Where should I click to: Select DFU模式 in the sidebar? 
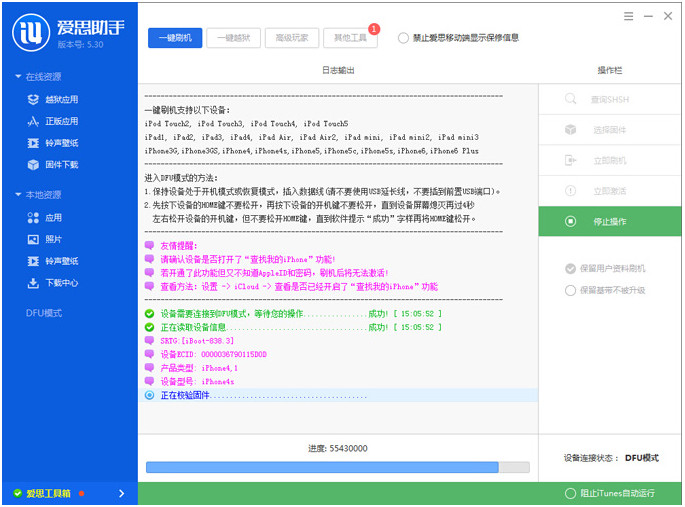pyautogui.click(x=44, y=313)
